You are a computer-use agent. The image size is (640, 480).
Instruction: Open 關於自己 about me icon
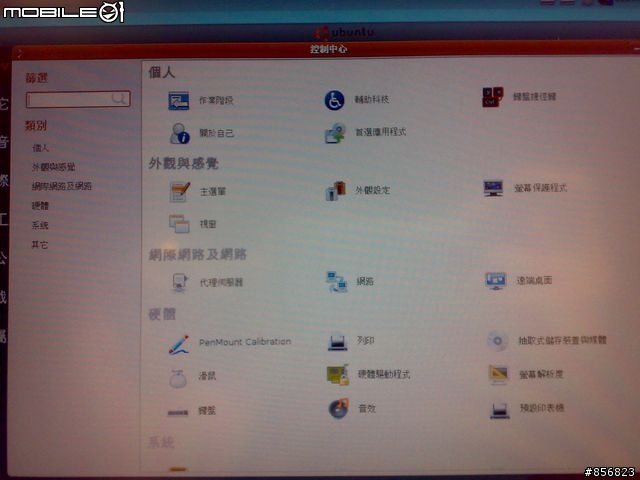pyautogui.click(x=180, y=133)
